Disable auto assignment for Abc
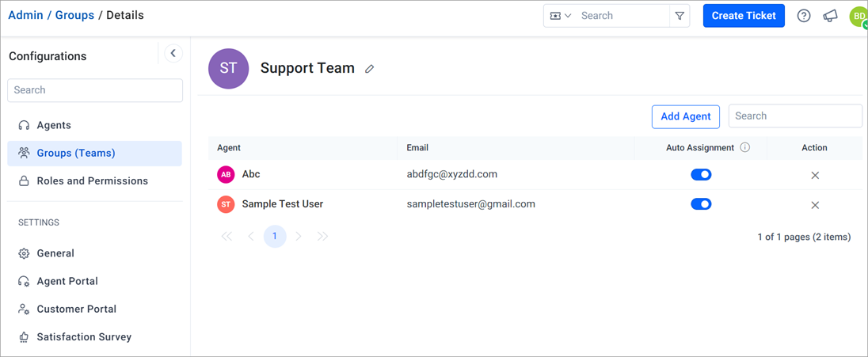Screen dimensions: 868x357 pos(701,175)
